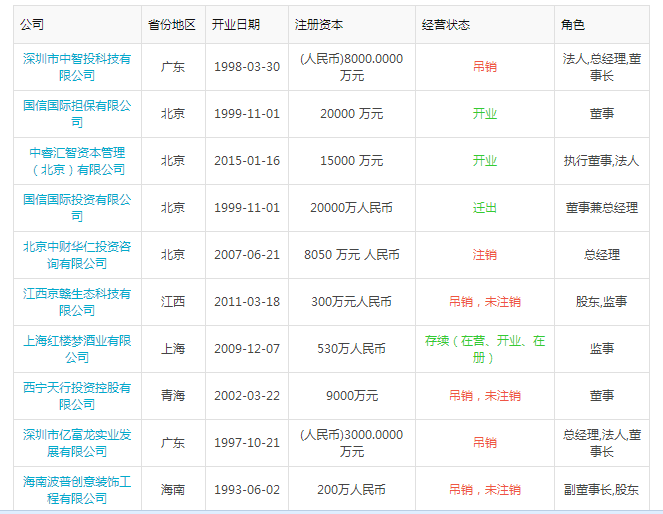Click role 执行董事,法人
The height and width of the screenshot is (514, 663).
601,161
